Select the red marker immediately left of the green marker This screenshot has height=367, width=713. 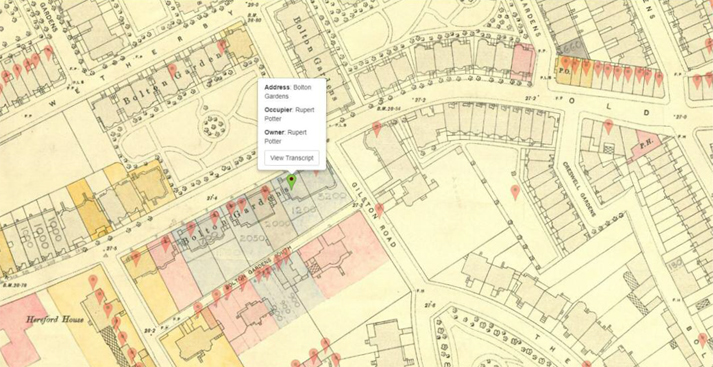265,193
